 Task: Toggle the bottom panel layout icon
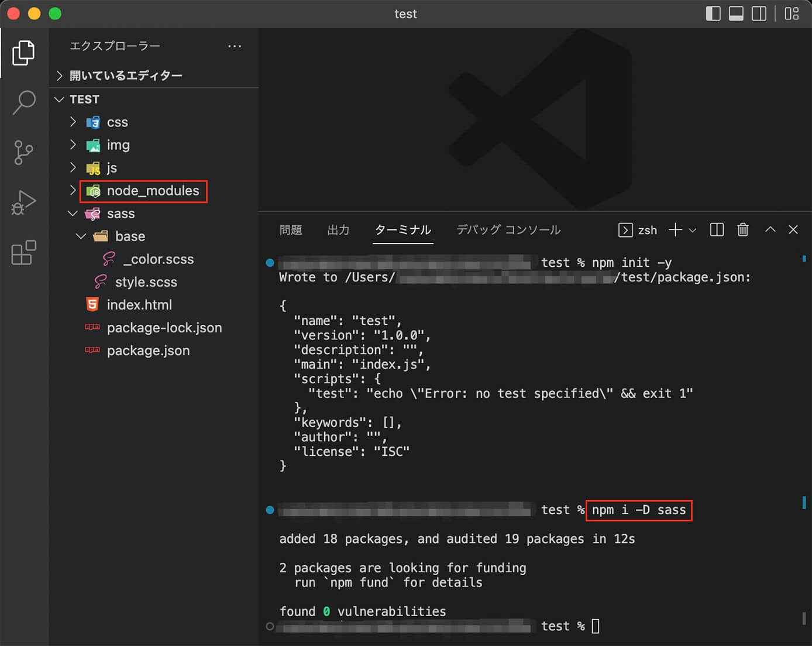click(736, 13)
